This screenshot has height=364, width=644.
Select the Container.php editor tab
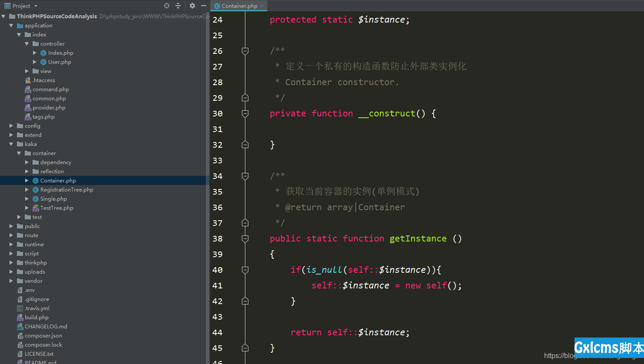(x=239, y=6)
